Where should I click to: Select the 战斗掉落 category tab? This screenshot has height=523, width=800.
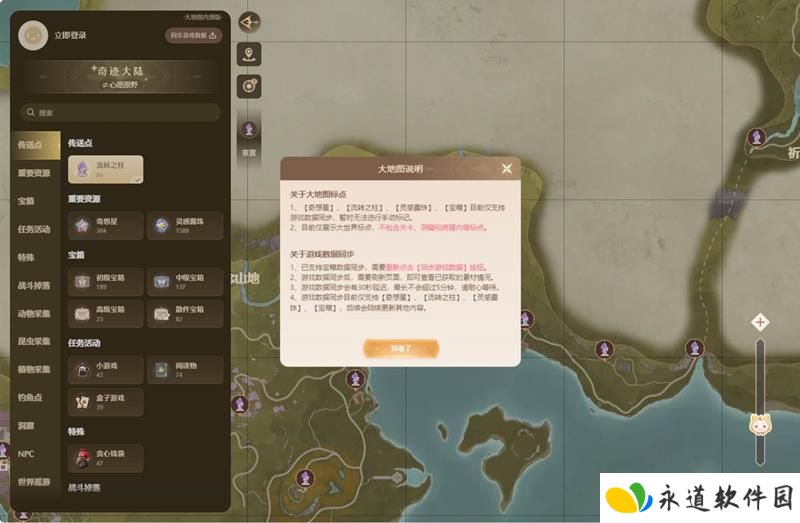[35, 285]
